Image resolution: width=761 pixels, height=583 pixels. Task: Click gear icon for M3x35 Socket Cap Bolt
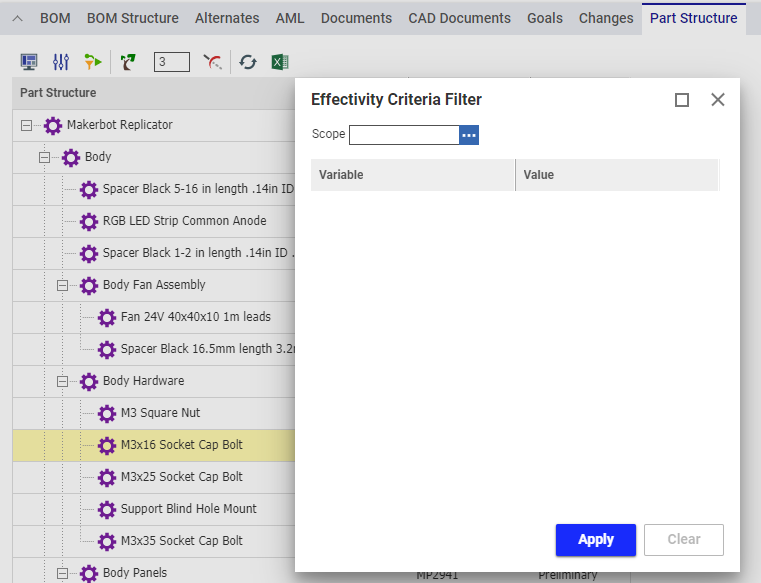tap(107, 541)
